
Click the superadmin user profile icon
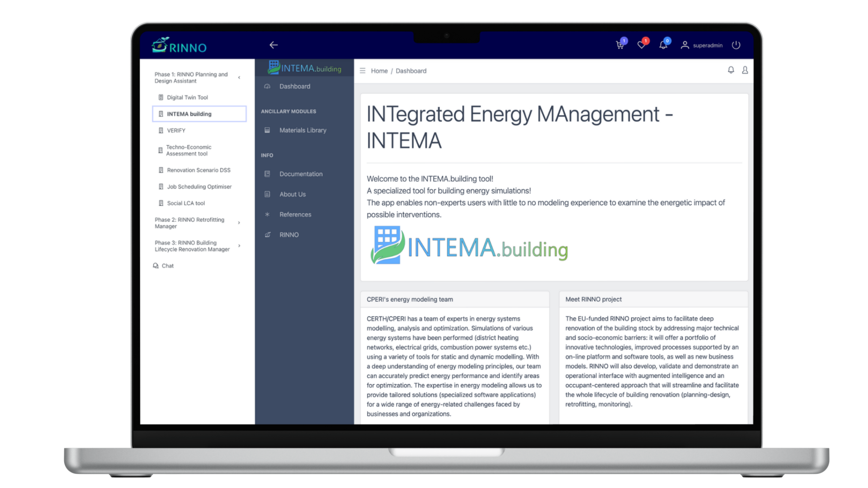pos(685,45)
